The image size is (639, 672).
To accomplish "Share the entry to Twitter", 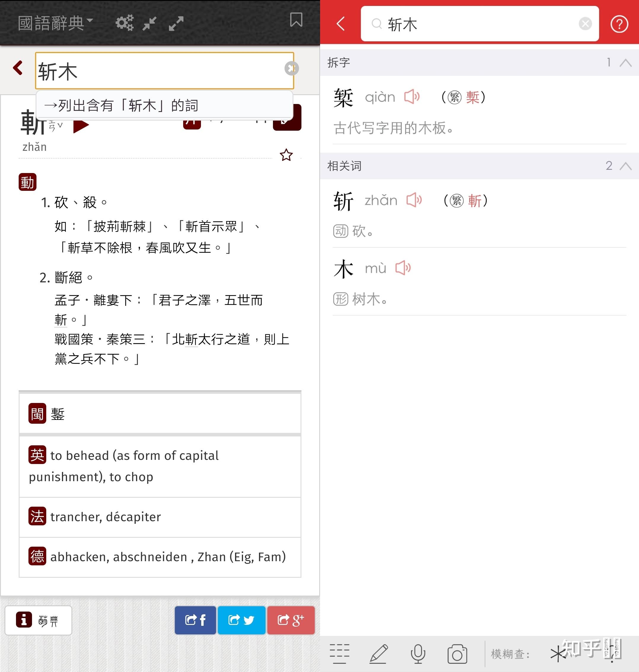I will coord(242,620).
